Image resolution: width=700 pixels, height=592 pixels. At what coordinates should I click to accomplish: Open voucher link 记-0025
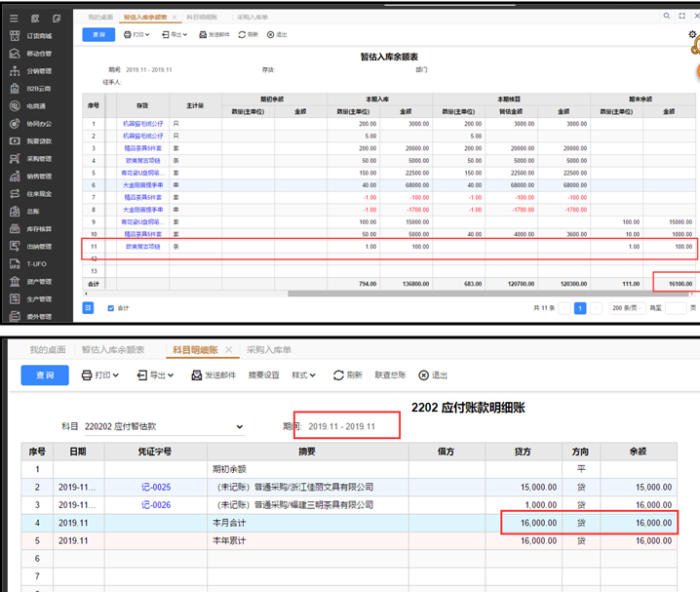[x=155, y=487]
